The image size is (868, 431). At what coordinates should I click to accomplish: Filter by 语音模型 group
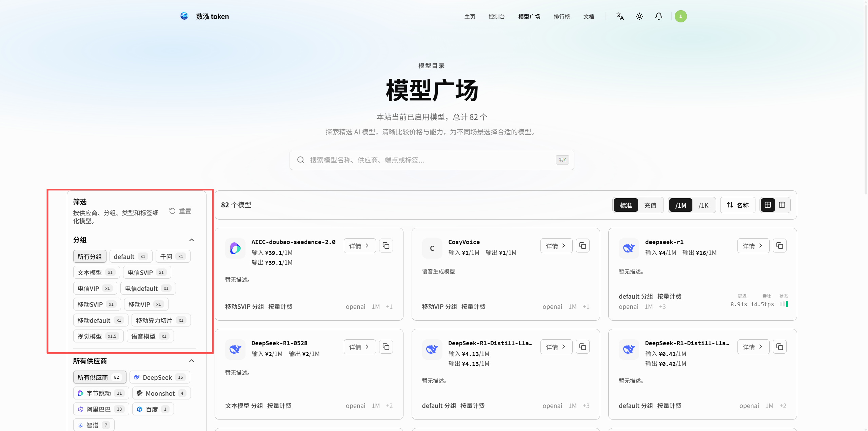coord(150,336)
